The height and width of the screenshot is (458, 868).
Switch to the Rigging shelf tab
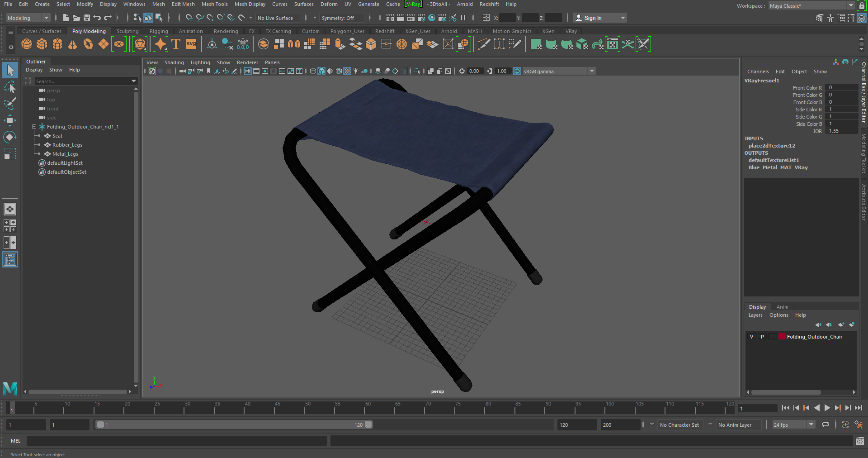[x=159, y=31]
